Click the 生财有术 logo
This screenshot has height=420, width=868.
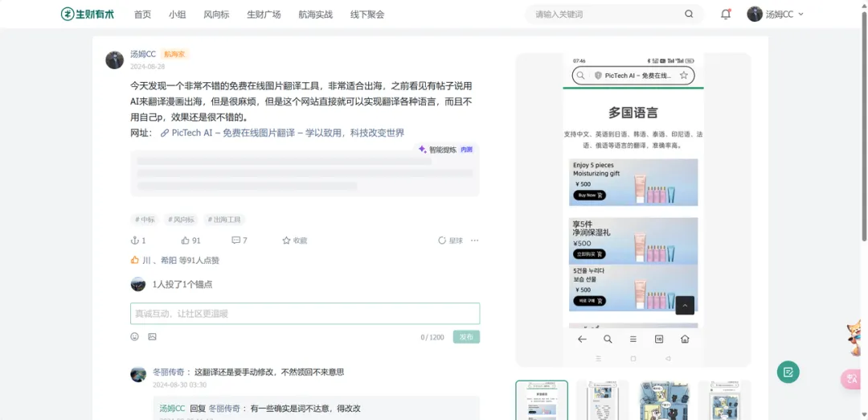(88, 14)
